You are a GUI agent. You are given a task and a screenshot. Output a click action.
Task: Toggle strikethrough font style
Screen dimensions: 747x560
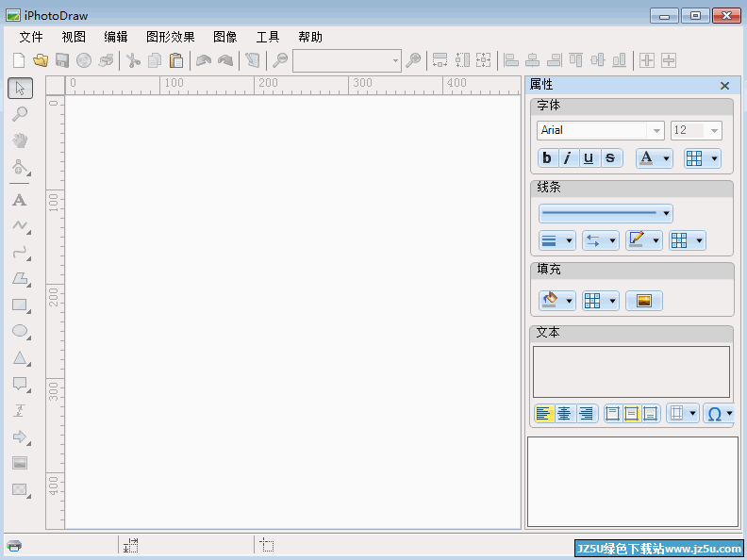[x=611, y=158]
